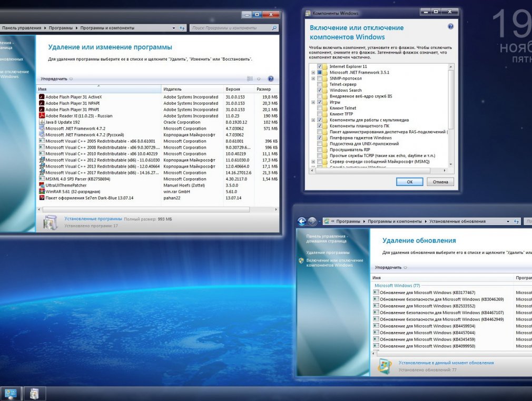The width and height of the screenshot is (532, 401).
Task: Open Панель управления домашняя страница link in Updates sidebar
Action: coord(327,238)
